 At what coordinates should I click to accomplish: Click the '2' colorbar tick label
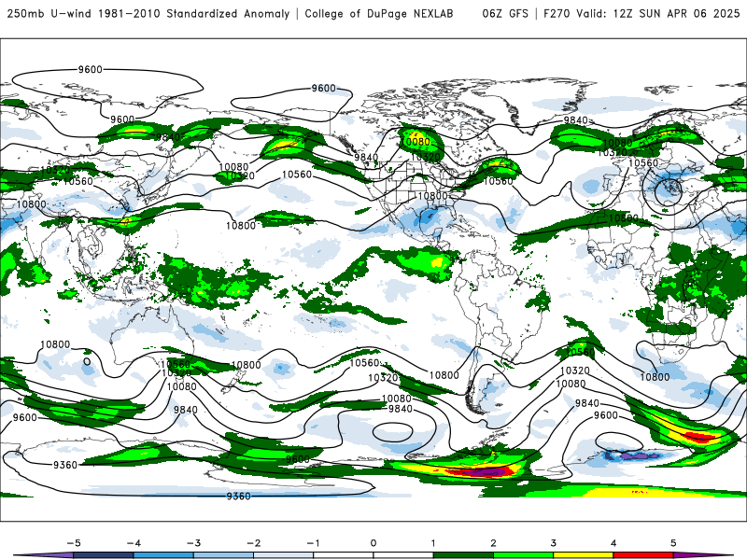click(x=494, y=543)
